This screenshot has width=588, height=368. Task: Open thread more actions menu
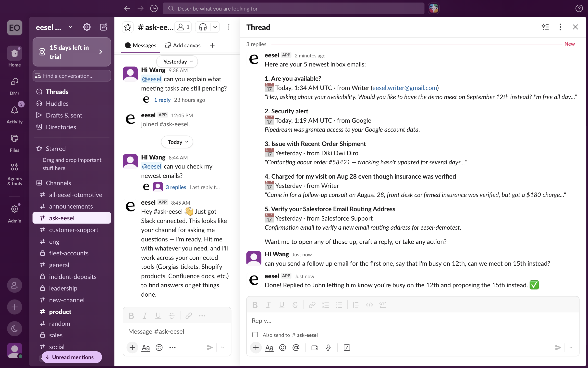click(560, 27)
